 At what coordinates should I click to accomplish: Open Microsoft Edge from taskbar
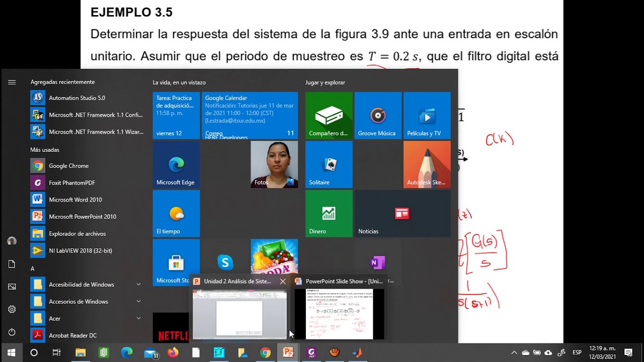pyautogui.click(x=127, y=352)
